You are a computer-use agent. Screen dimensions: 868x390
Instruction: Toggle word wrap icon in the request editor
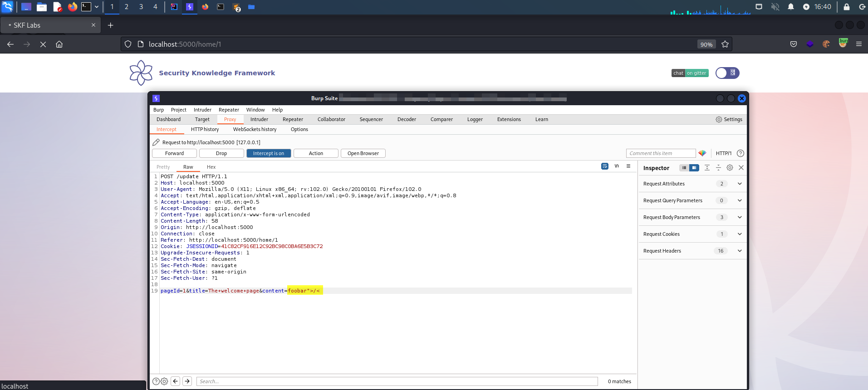pyautogui.click(x=604, y=166)
